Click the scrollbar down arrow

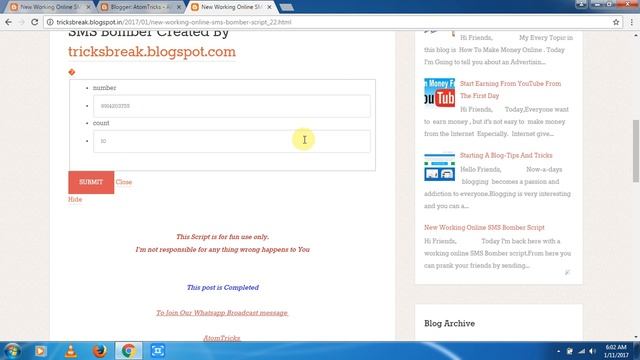pyautogui.click(x=636, y=337)
